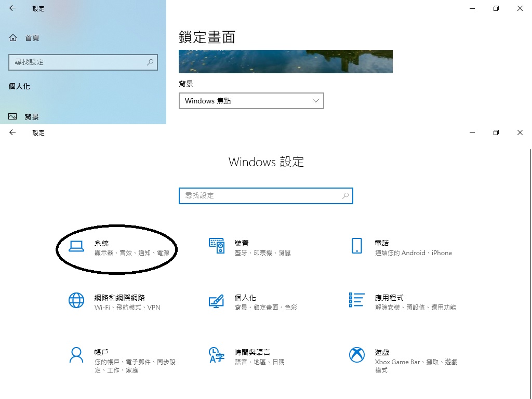Click text Wi-Fi、飛航模式、VPN
Image resolution: width=532 pixels, height=399 pixels.
pyautogui.click(x=127, y=308)
